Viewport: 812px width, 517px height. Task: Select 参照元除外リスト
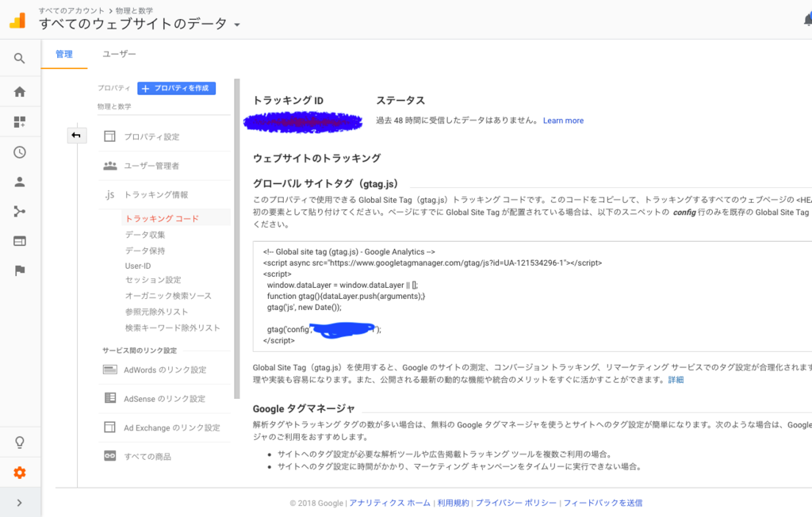tap(156, 312)
